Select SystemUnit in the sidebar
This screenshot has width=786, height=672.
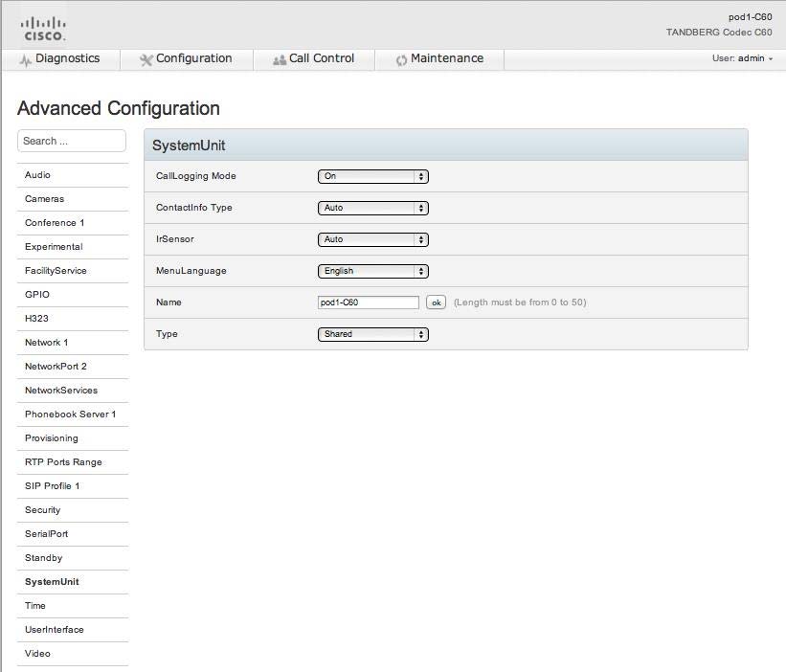(x=73, y=582)
